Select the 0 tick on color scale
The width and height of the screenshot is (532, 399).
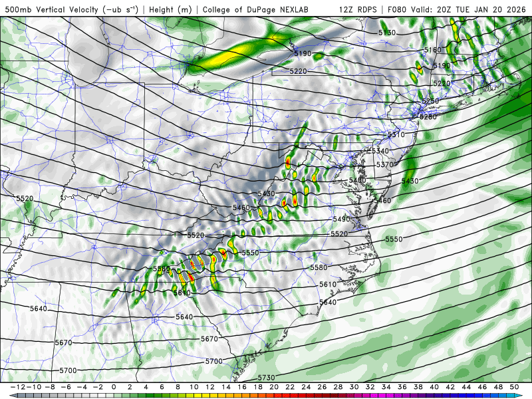pyautogui.click(x=114, y=387)
